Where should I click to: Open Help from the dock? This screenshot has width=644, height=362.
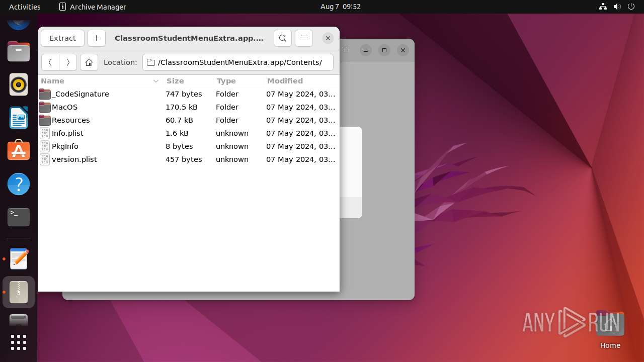(x=19, y=184)
